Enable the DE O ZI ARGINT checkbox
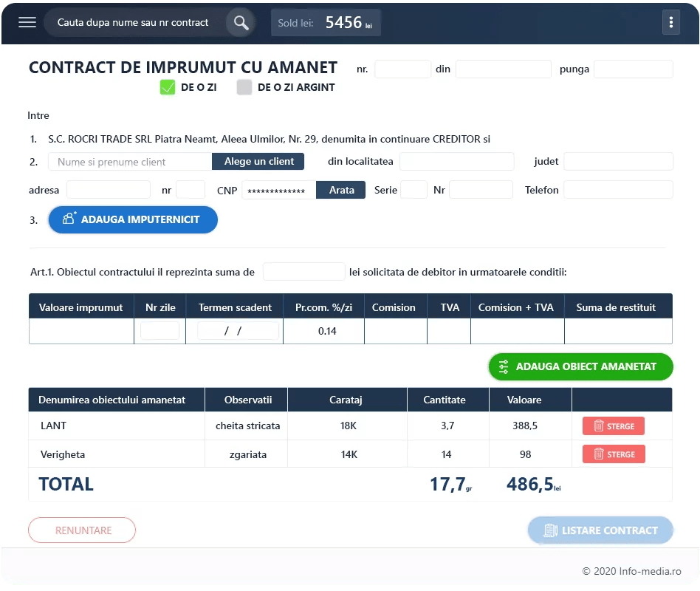Screen dimensions: 700x591 click(244, 87)
